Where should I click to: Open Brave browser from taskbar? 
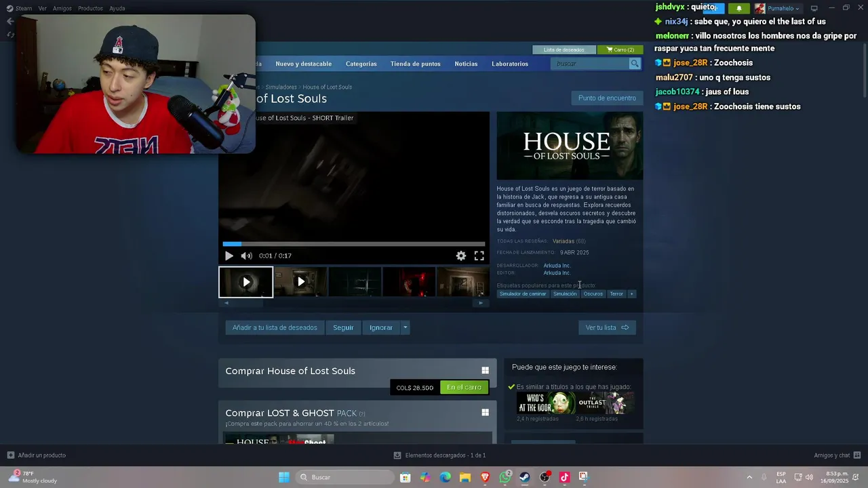(x=485, y=477)
